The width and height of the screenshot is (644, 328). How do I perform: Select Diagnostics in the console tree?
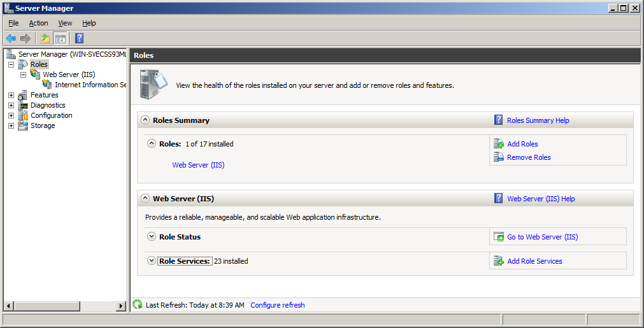pos(48,105)
